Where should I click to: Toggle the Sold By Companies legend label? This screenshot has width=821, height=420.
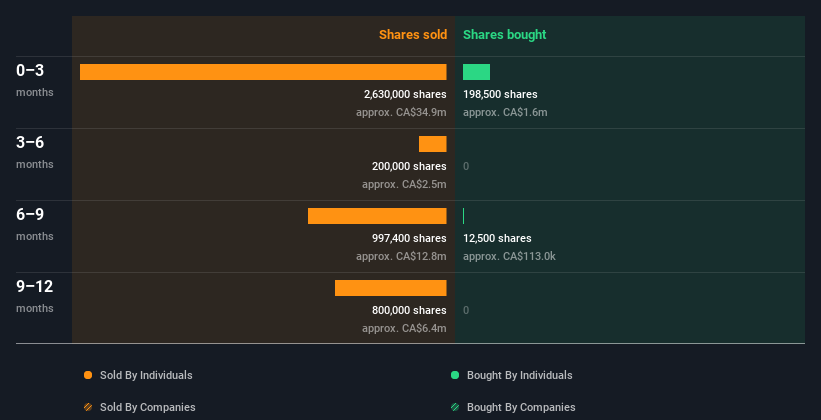147,408
